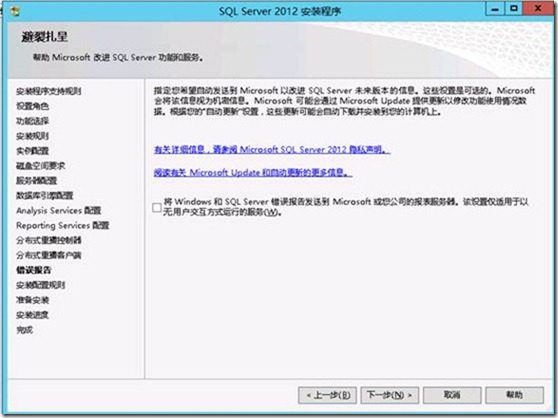
Task: Enable sending Windows and SQL Server error reports
Action: (157, 207)
